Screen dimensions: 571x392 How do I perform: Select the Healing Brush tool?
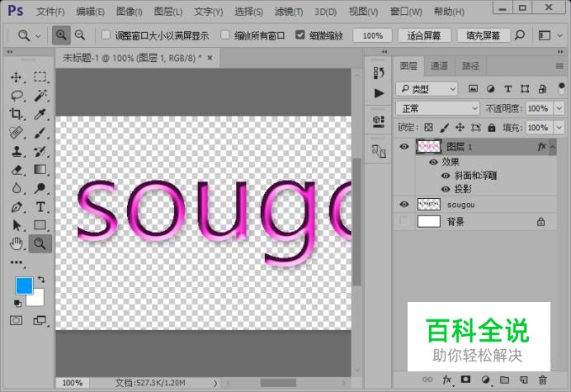16,133
